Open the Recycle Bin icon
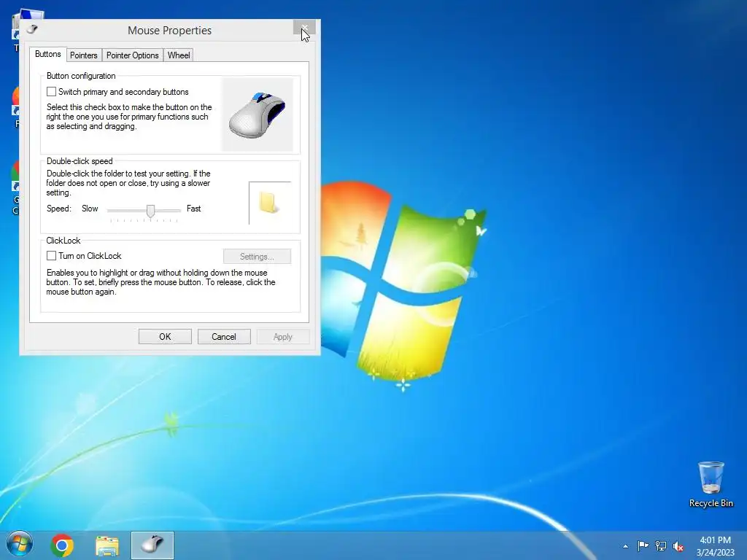Screen dimensions: 747x560 tap(711, 484)
